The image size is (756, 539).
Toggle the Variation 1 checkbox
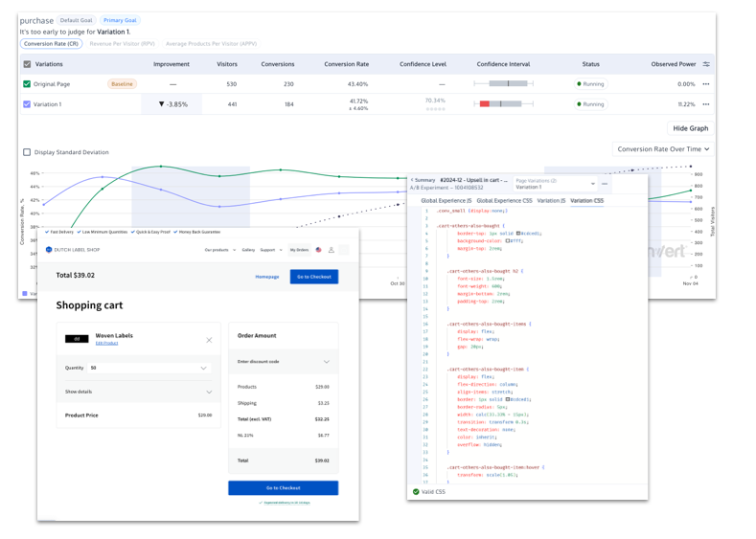pos(27,104)
